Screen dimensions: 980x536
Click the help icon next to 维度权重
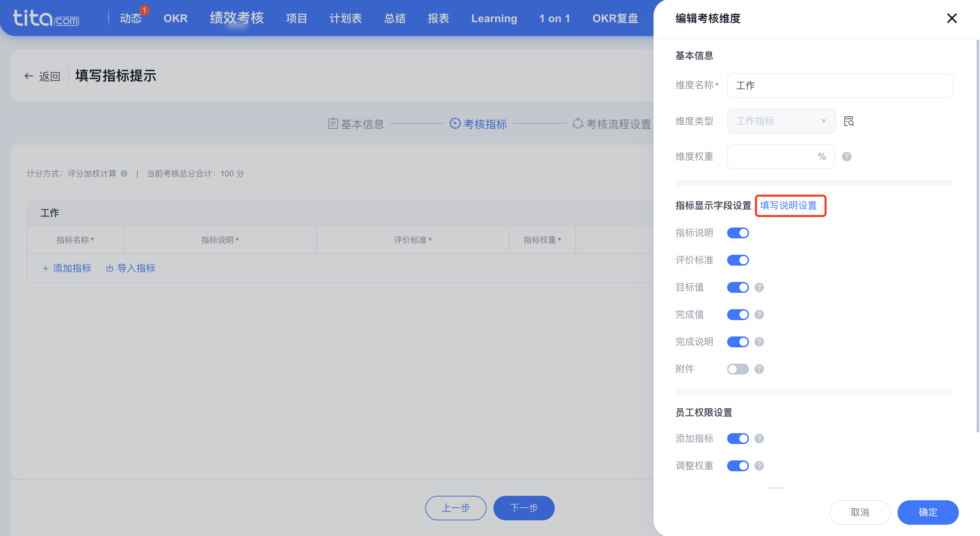tap(846, 157)
